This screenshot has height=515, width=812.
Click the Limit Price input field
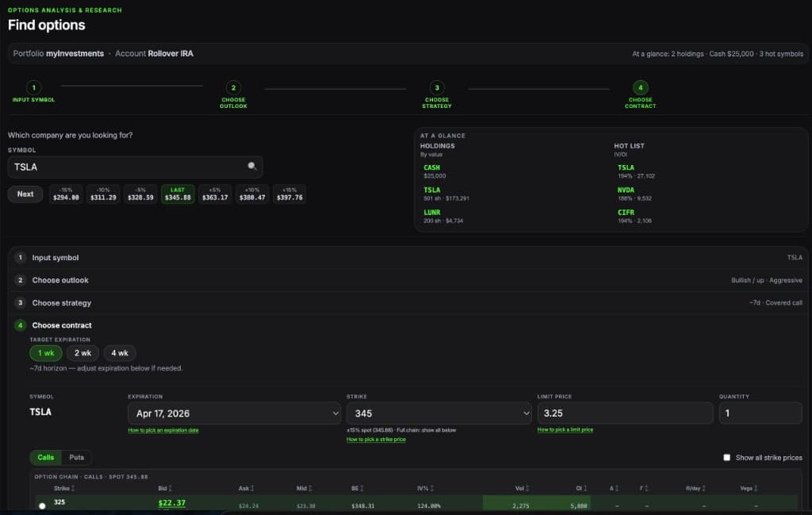pyautogui.click(x=623, y=413)
